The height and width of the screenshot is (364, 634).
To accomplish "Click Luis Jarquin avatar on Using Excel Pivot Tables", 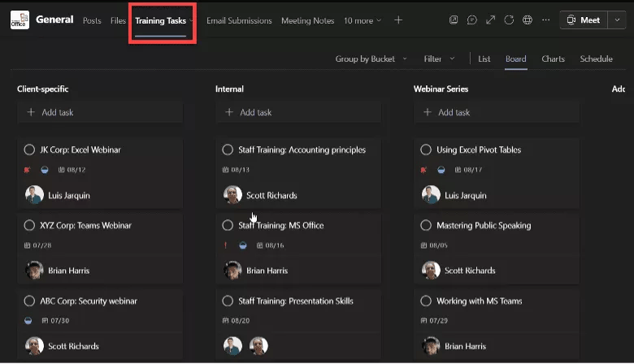I will point(431,195).
